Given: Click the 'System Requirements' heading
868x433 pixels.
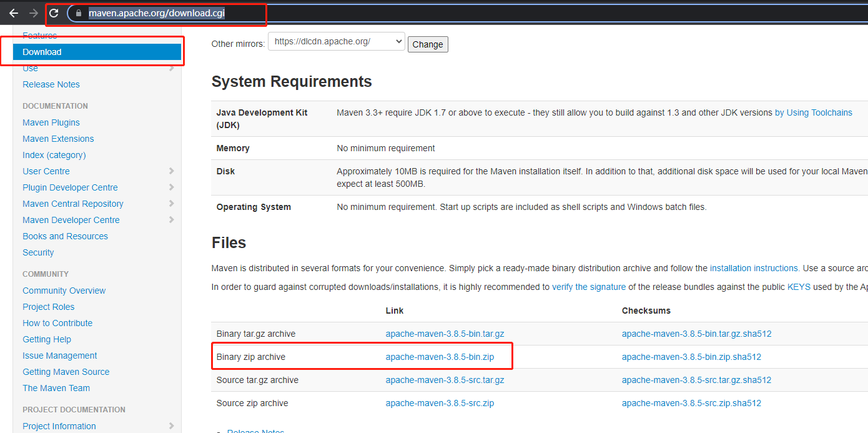Looking at the screenshot, I should (x=292, y=81).
